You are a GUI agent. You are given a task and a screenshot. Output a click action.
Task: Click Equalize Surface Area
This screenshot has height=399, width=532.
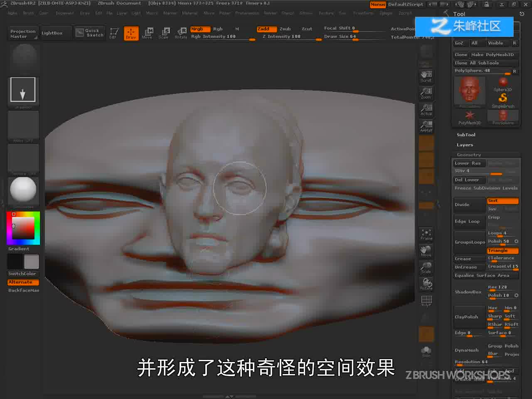point(486,276)
